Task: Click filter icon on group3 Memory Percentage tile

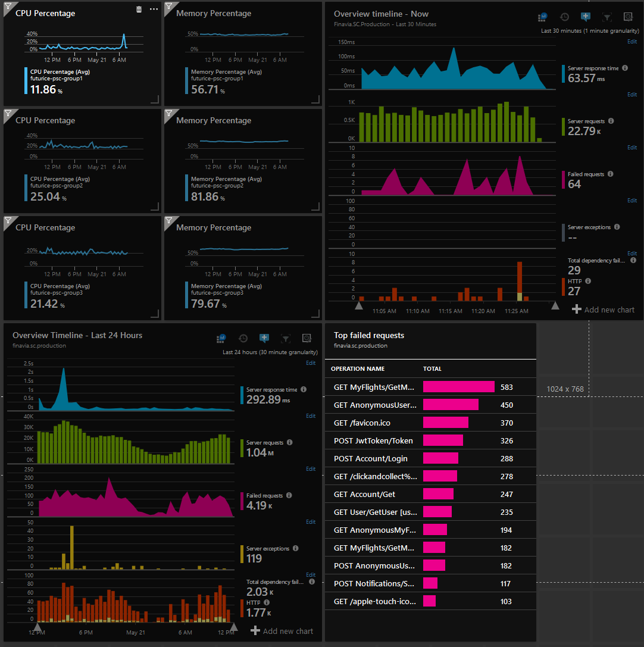Action: (168, 220)
